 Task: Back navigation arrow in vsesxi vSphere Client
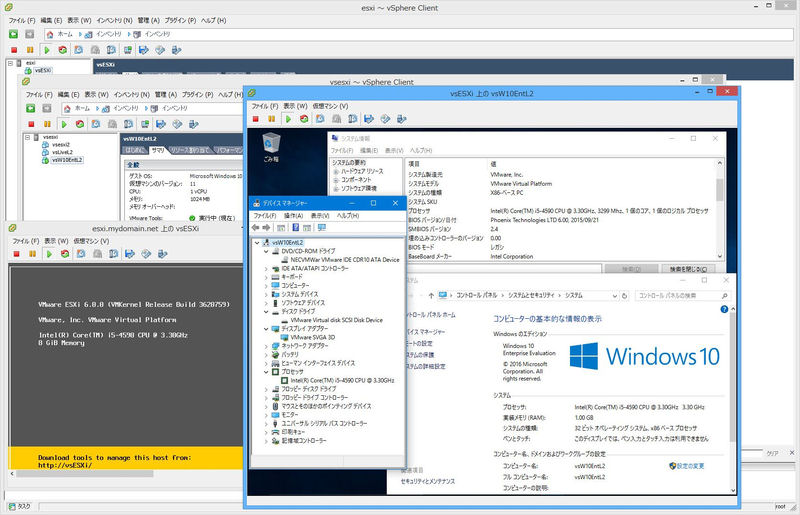[x=31, y=108]
